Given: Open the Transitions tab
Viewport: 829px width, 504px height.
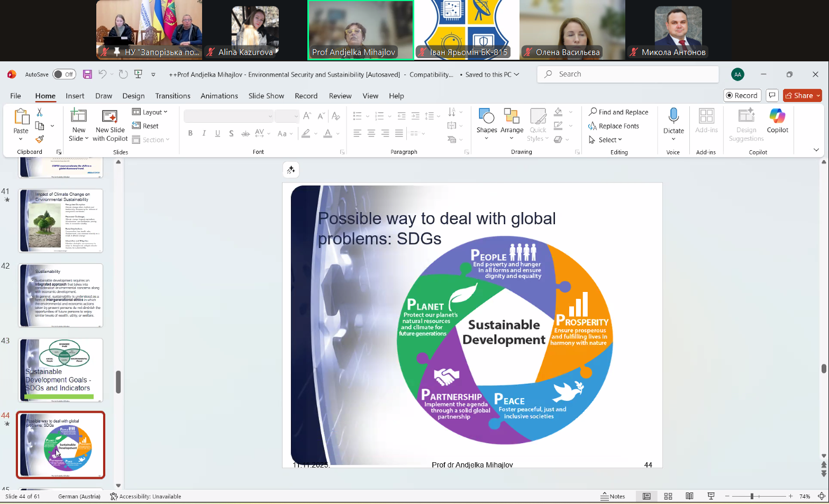Looking at the screenshot, I should [172, 96].
